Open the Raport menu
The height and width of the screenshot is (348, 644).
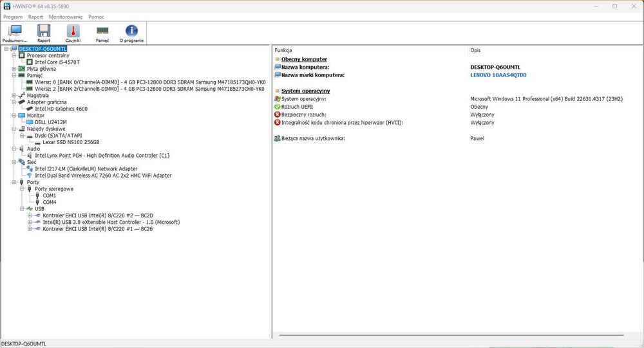pos(35,17)
